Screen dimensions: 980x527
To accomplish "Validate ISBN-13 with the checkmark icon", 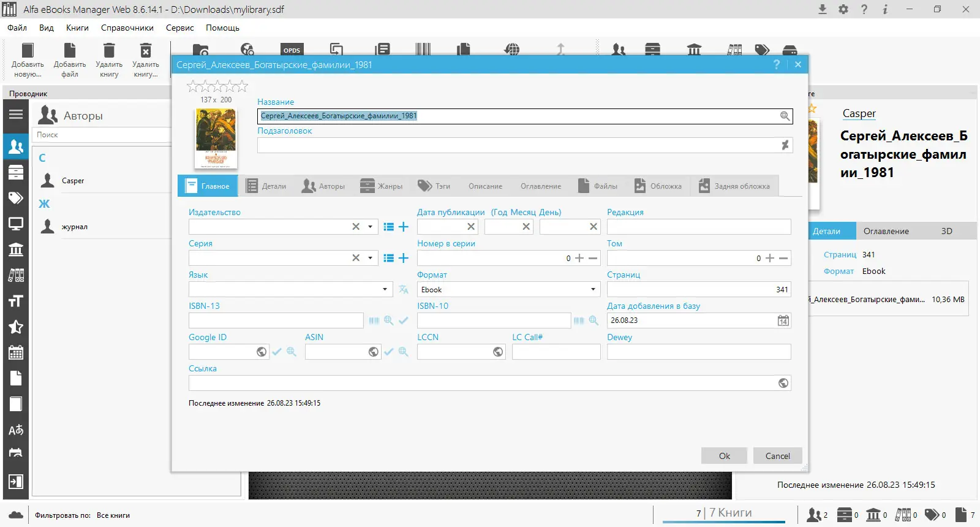I will click(403, 320).
